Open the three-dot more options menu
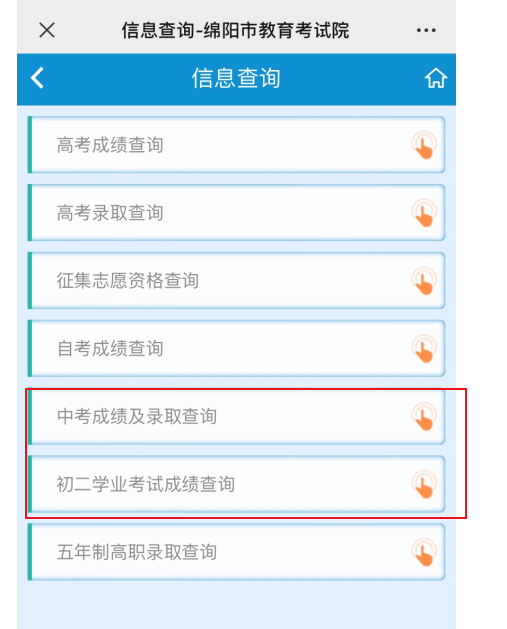Image resolution: width=507 pixels, height=629 pixels. pos(426,30)
